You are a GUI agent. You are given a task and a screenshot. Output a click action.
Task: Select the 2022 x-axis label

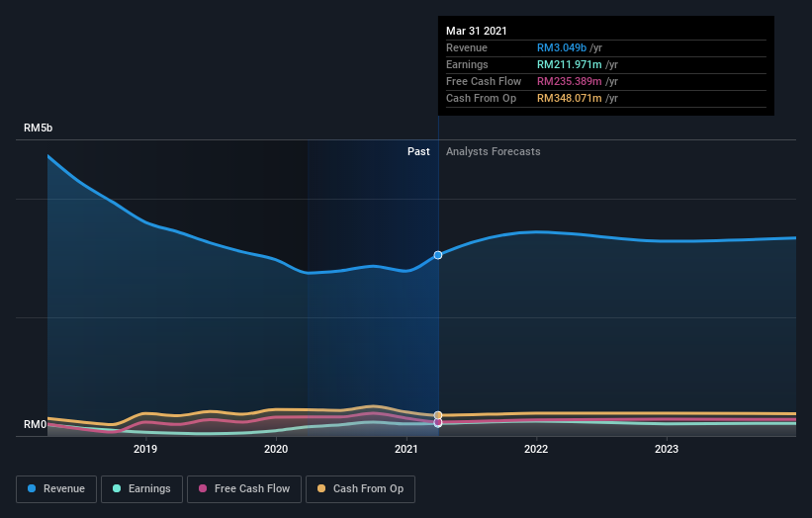point(536,449)
